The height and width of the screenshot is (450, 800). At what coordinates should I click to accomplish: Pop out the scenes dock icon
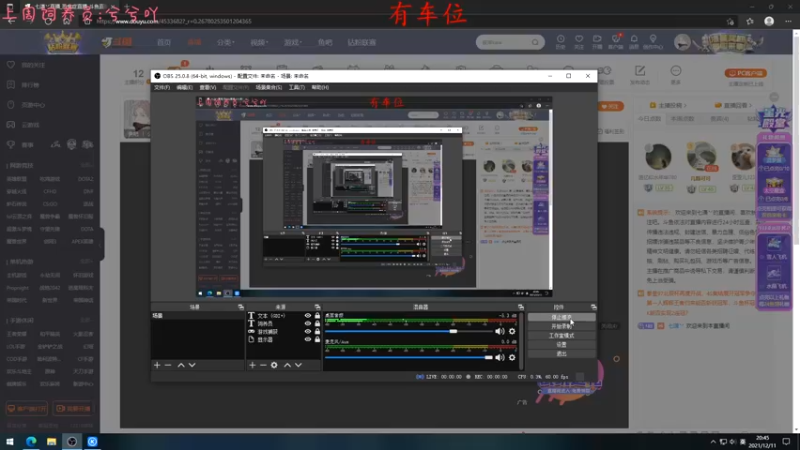coord(241,307)
